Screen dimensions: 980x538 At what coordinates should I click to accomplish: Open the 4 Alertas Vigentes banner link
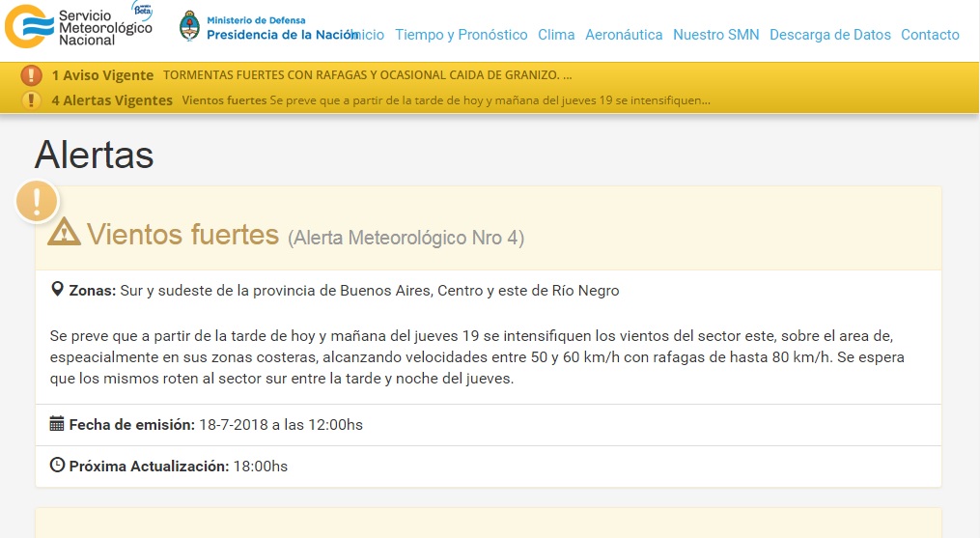112,100
